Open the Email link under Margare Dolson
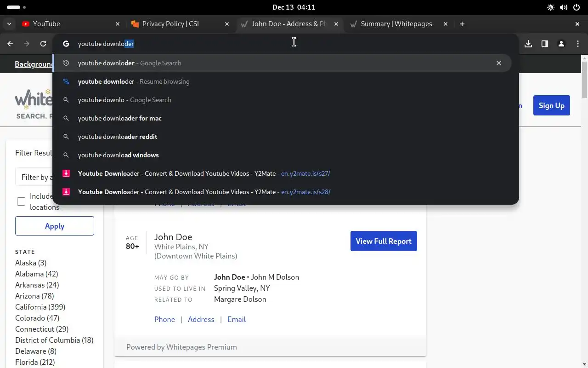The width and height of the screenshot is (588, 368). point(237,319)
